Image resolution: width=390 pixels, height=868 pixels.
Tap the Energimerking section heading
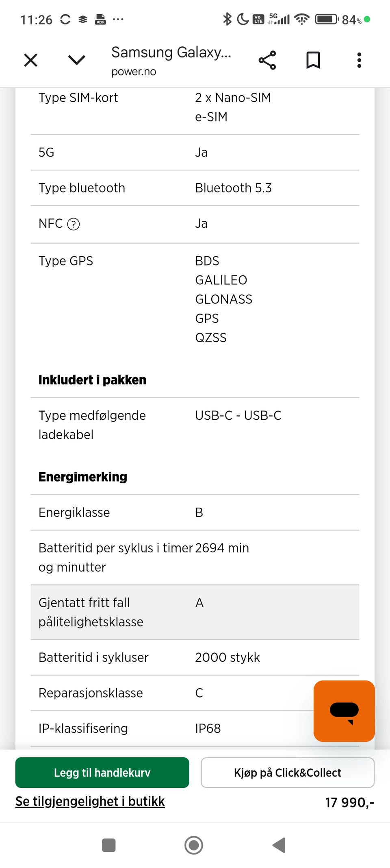[x=83, y=477]
